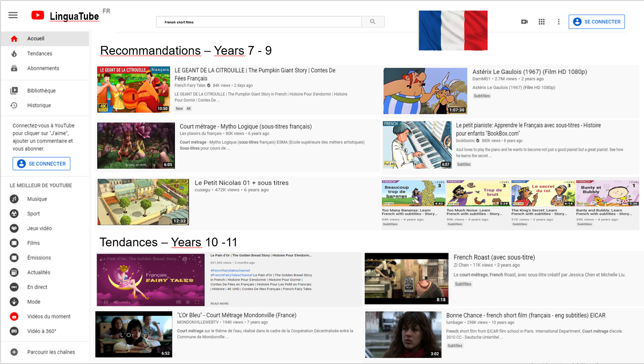Image resolution: width=644 pixels, height=364 pixels.
Task: Pause the Le Pain d'Or video player
Action: 106,302
